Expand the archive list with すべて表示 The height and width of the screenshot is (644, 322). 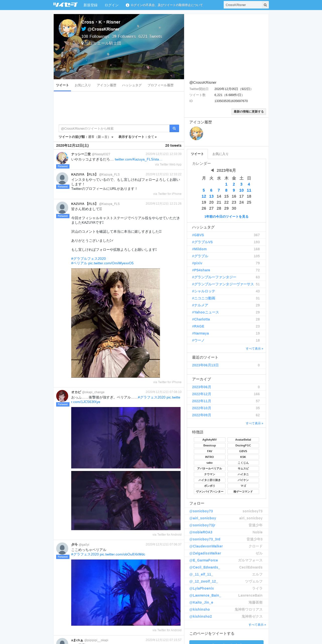click(255, 423)
